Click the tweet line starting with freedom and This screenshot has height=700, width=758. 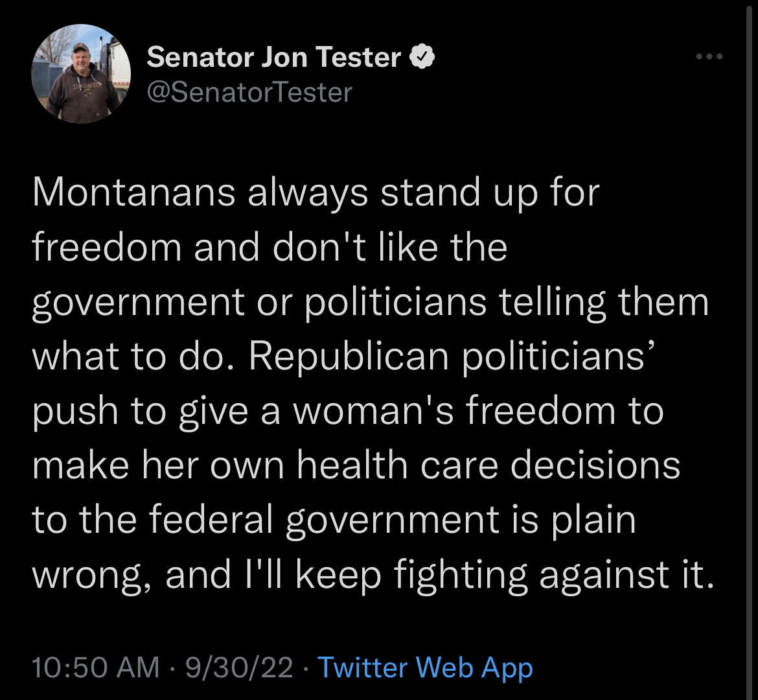(x=270, y=247)
